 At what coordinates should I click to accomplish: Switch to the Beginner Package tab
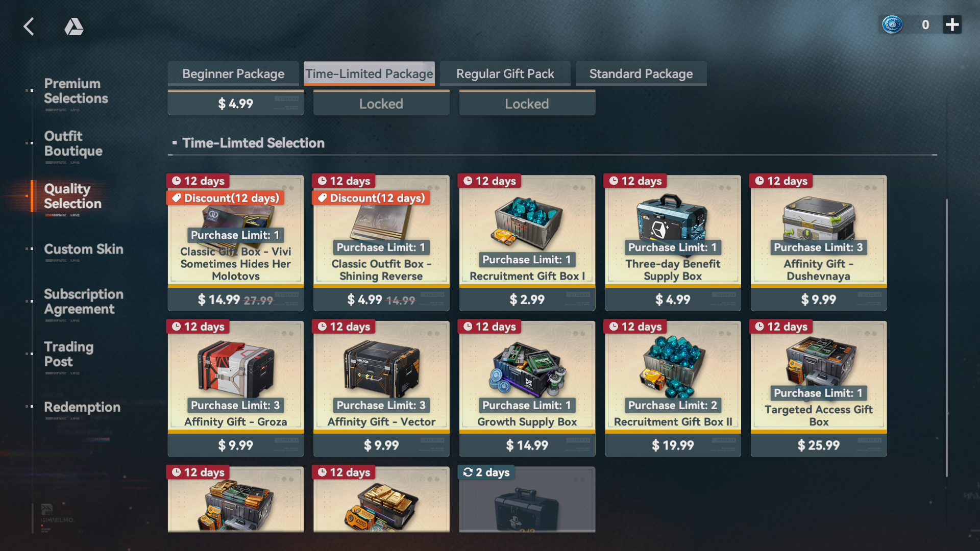[x=233, y=73]
